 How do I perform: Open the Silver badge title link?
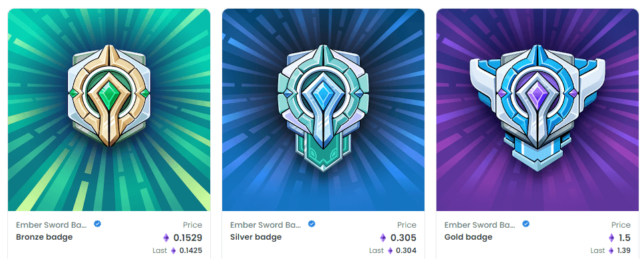[256, 237]
